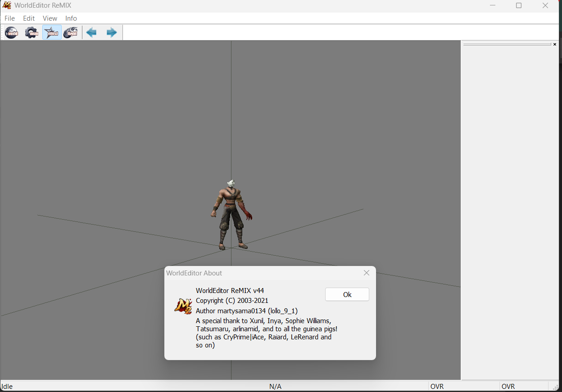
Task: Activate the effect star tool
Action: [x=51, y=32]
